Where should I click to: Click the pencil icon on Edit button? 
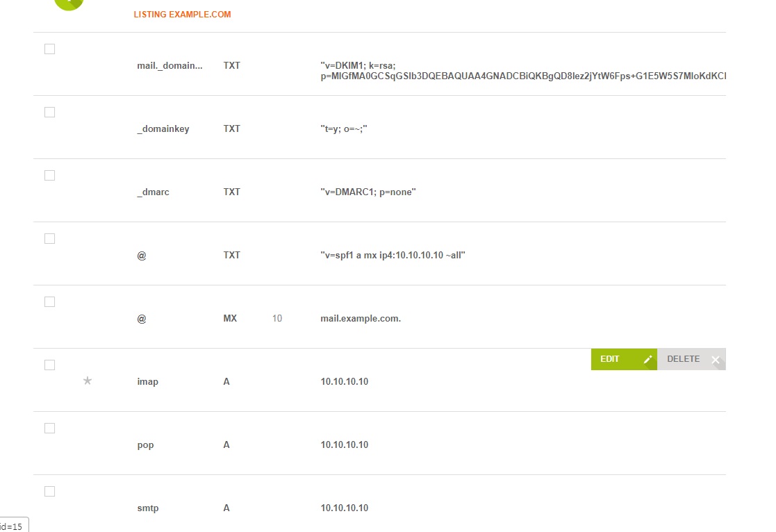[x=647, y=359]
